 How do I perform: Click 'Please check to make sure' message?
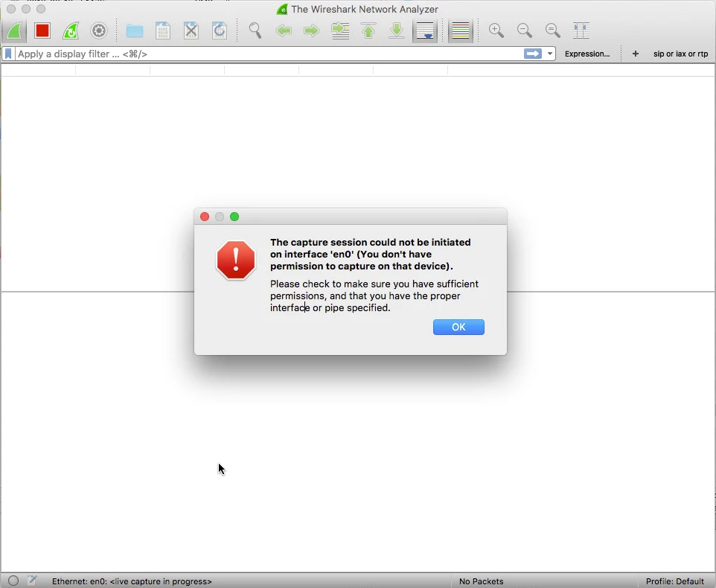[x=374, y=295]
